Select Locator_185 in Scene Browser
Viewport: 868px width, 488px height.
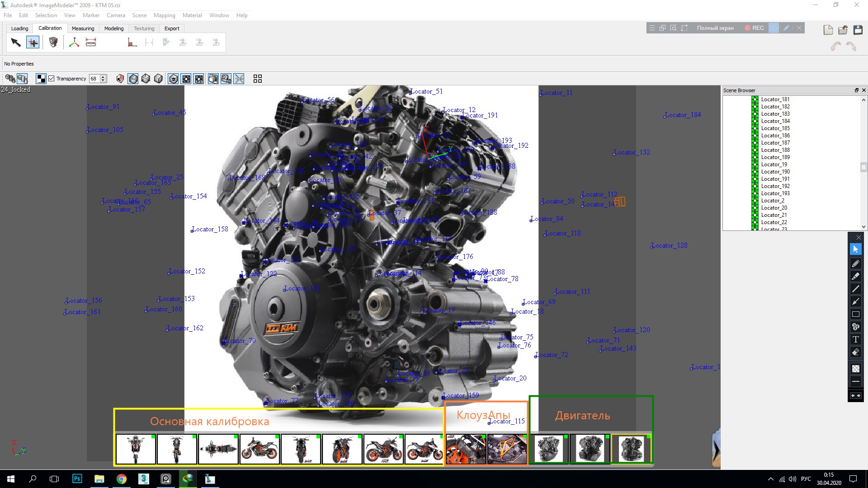pyautogui.click(x=775, y=128)
